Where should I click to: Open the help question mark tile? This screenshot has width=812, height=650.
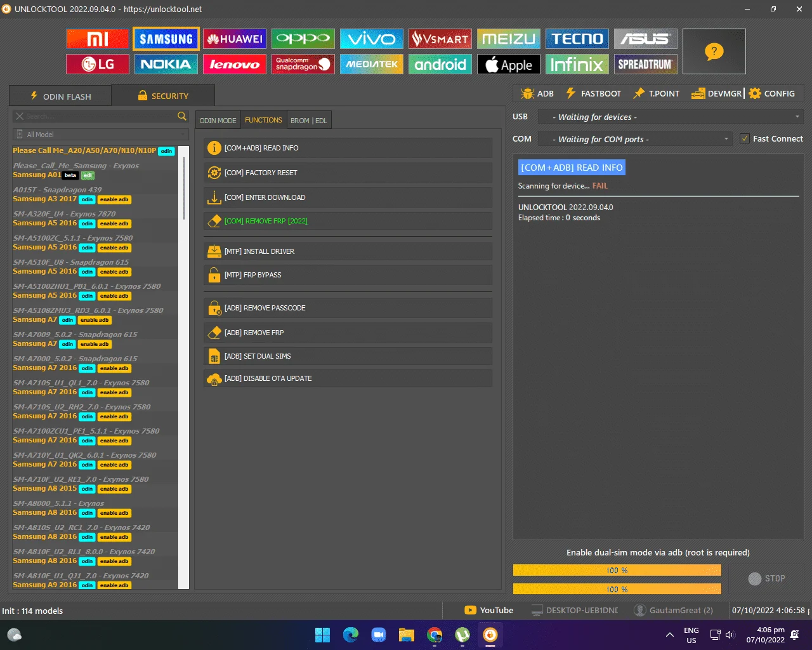point(714,51)
